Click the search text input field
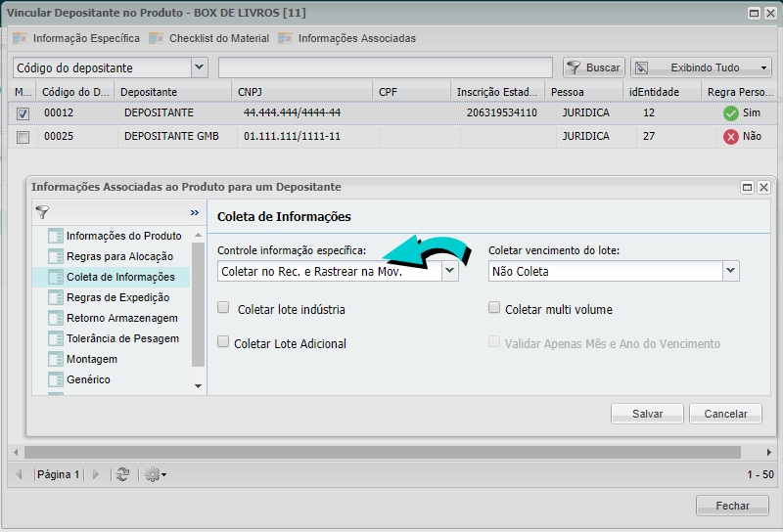 click(385, 67)
